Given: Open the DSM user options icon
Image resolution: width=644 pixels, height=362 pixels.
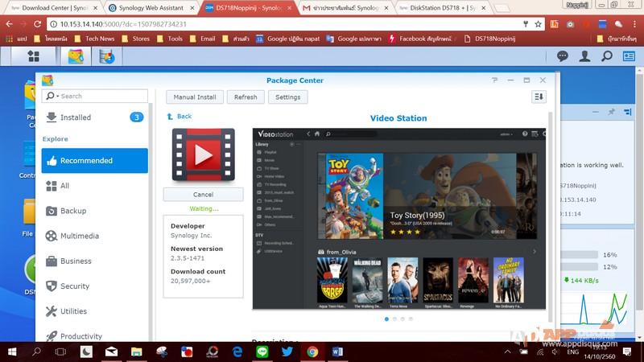Looking at the screenshot, I should [x=584, y=56].
